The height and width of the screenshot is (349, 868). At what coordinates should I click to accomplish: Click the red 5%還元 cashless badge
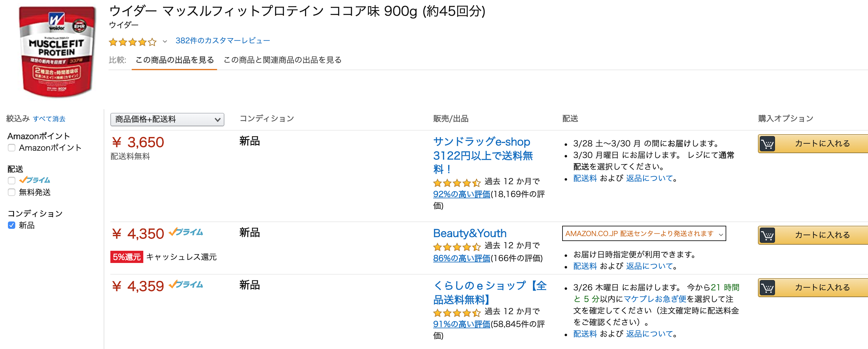pos(127,257)
